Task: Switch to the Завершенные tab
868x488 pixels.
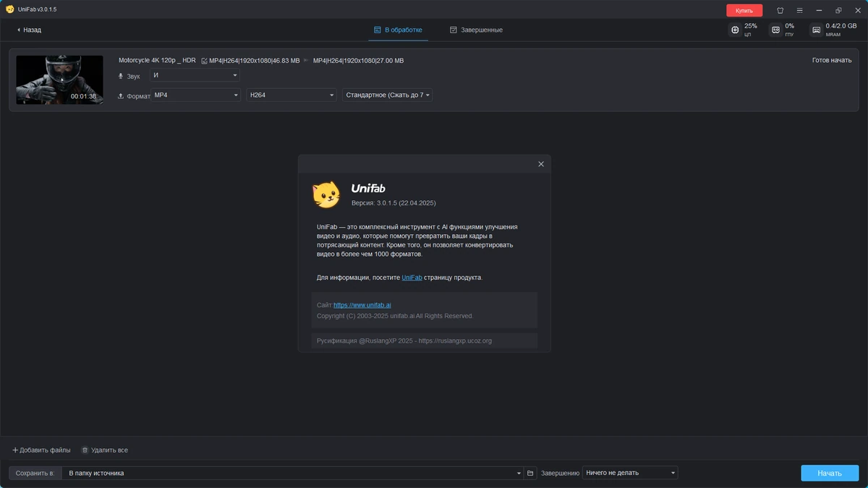Action: 476,30
